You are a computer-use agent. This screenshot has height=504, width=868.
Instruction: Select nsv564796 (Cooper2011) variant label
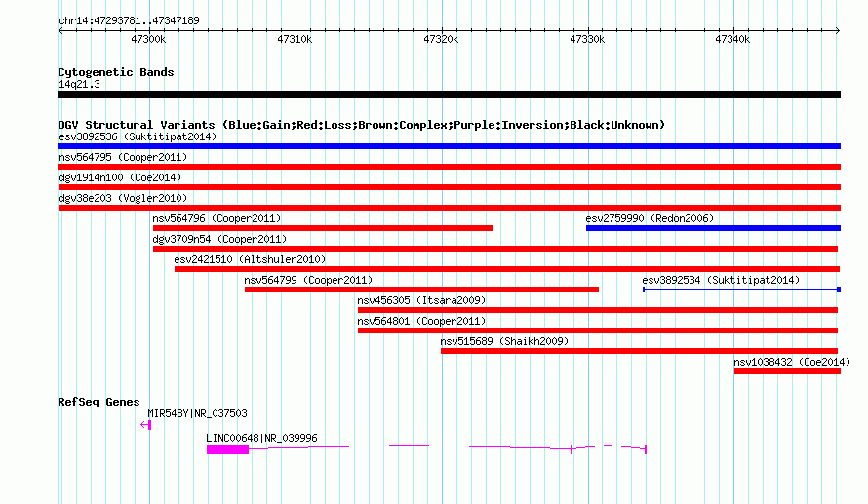217,218
